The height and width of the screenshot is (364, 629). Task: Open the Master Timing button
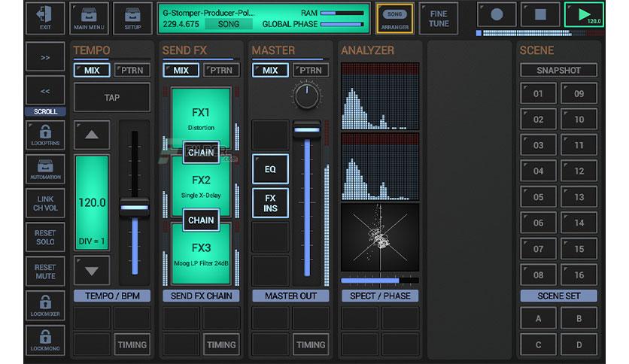(311, 344)
